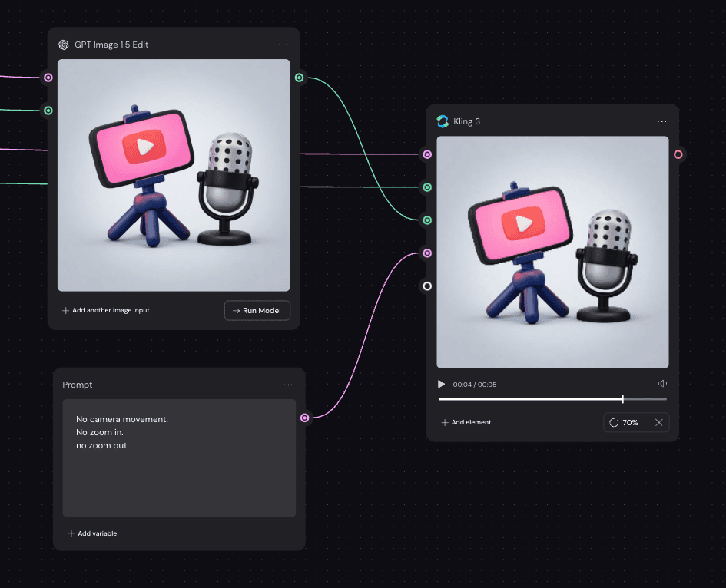Select the Prompt node pink output port
The height and width of the screenshot is (588, 726).
(x=305, y=418)
